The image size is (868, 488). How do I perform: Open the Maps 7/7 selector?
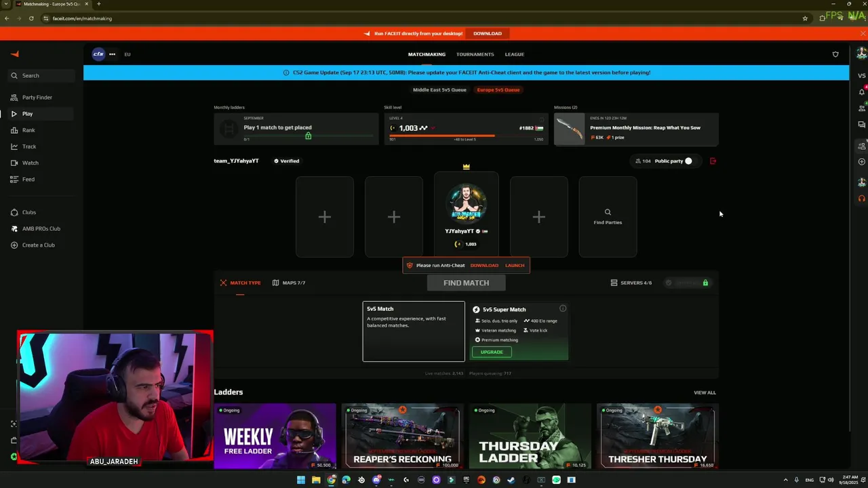(289, 283)
